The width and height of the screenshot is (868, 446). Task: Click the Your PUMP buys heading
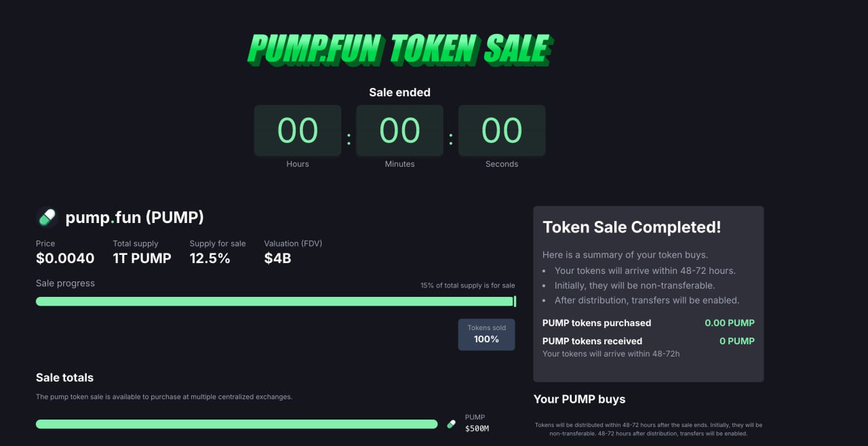(579, 399)
